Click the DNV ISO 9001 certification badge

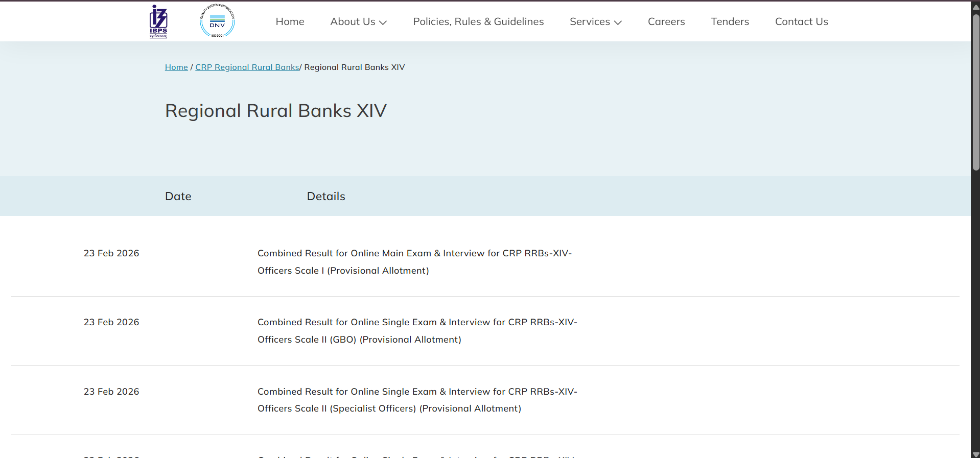217,21
